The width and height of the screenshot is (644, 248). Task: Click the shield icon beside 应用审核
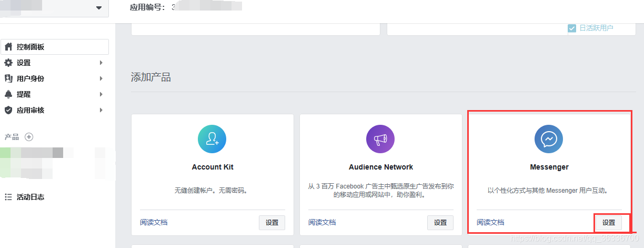[8, 110]
